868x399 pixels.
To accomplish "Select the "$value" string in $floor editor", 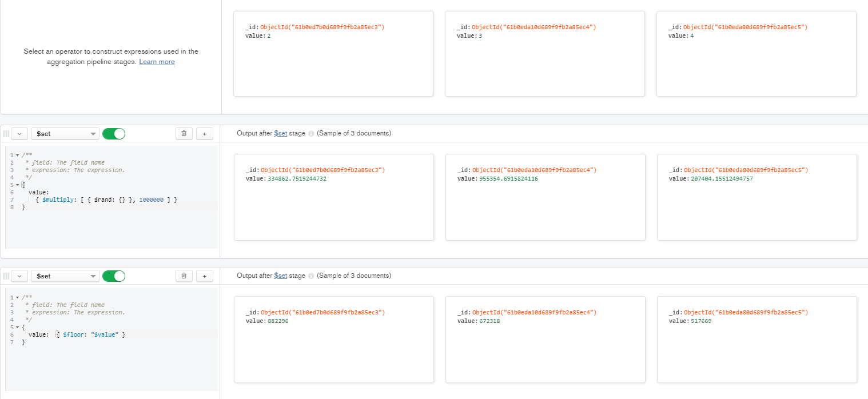I will pos(104,334).
